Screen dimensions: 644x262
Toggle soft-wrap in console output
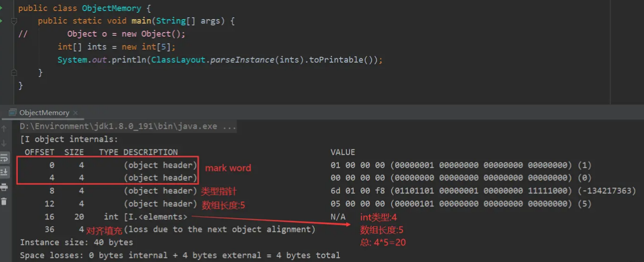point(4,158)
